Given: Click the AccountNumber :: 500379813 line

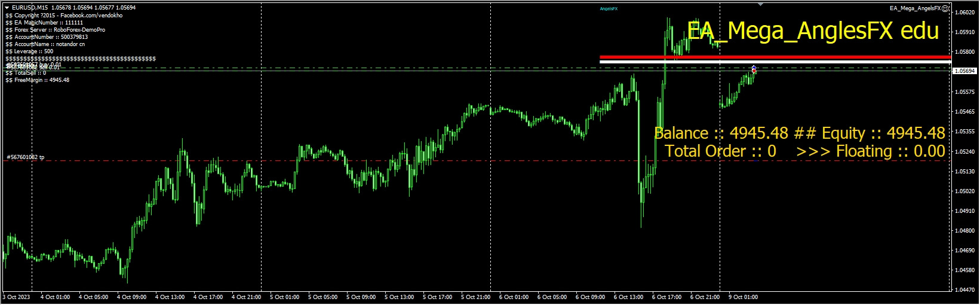Looking at the screenshot, I should 47,37.
